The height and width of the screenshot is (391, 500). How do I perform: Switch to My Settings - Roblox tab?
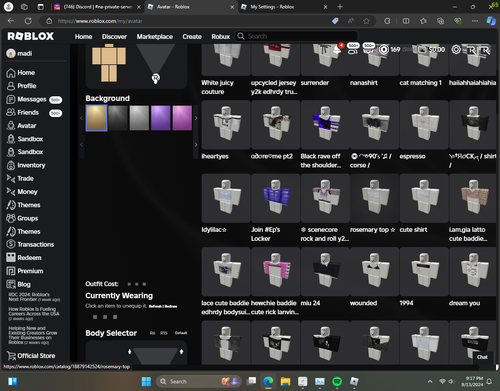pos(284,7)
